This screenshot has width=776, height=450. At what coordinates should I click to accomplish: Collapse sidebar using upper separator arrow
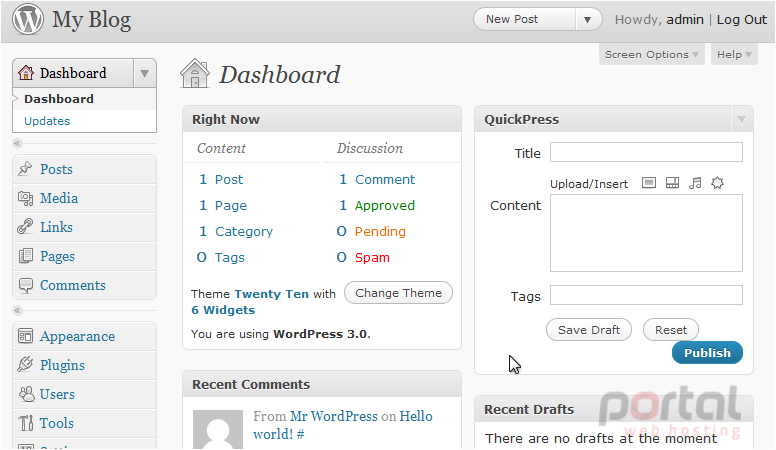(17, 144)
